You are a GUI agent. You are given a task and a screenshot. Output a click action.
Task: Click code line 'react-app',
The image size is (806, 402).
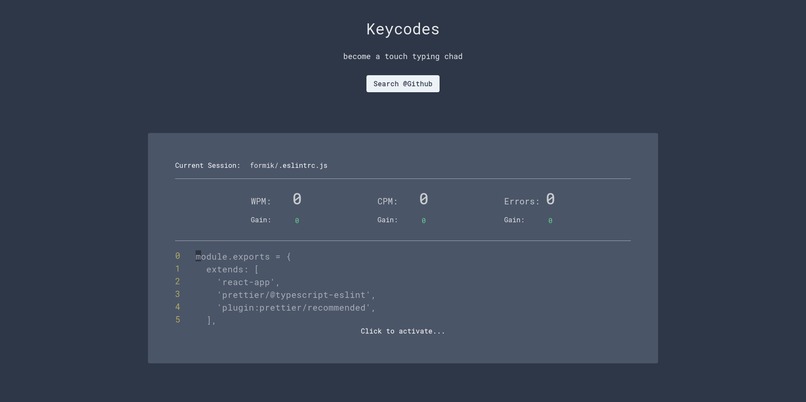(248, 282)
